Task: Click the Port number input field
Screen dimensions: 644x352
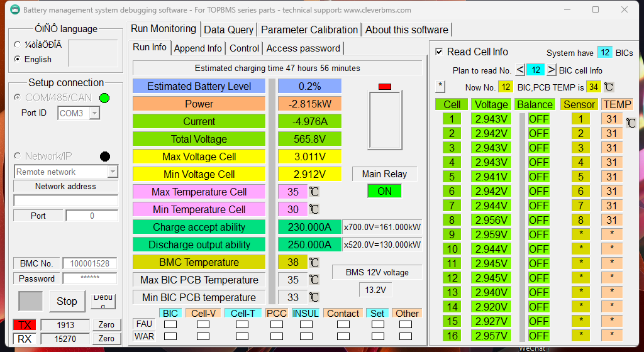Action: 92,216
